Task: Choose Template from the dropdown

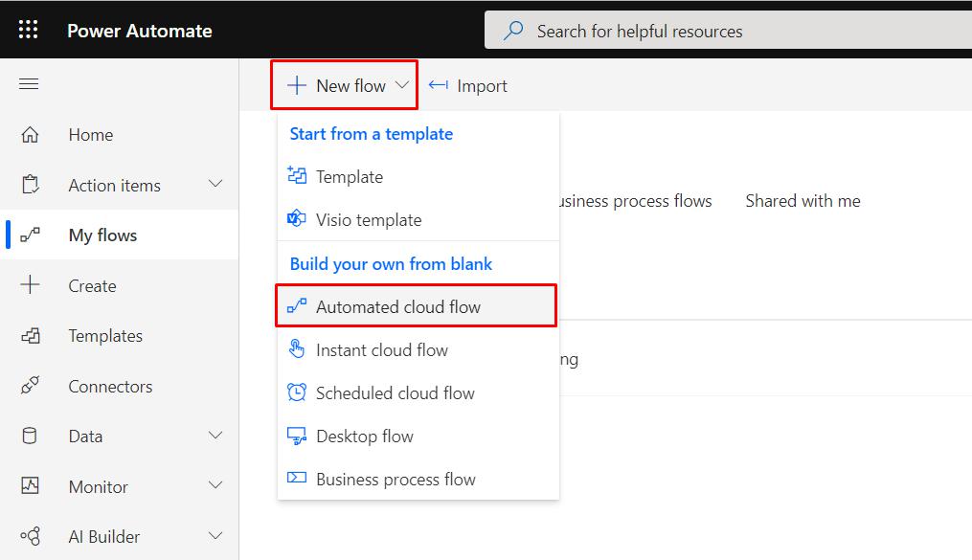Action: pyautogui.click(x=418, y=176)
